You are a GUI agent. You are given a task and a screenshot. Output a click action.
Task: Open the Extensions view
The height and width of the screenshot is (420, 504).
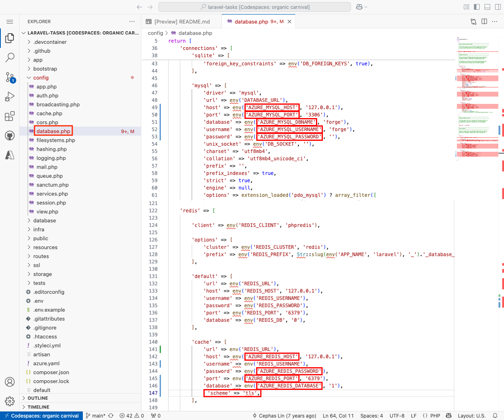tap(10, 116)
